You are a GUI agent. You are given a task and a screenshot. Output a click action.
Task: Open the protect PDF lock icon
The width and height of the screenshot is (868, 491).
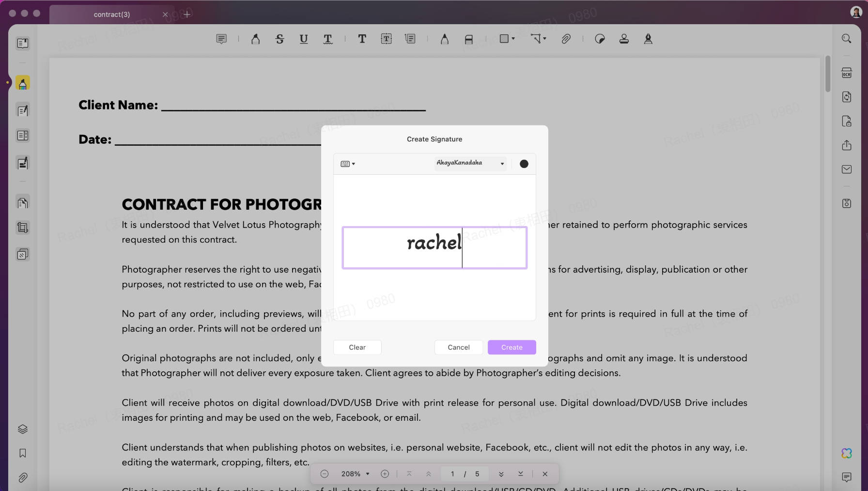847,121
